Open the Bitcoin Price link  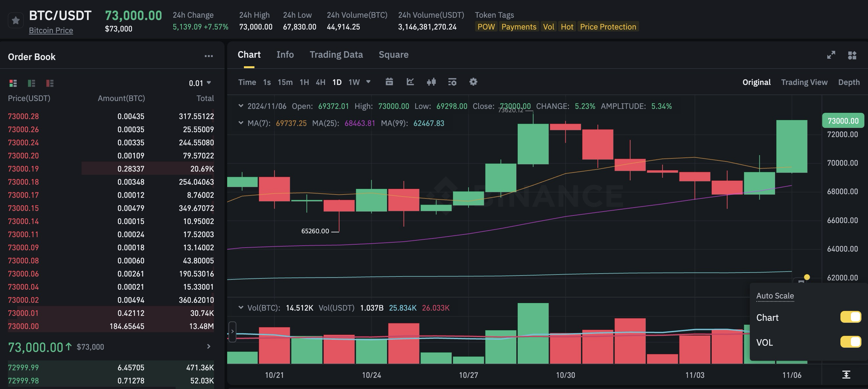point(51,30)
